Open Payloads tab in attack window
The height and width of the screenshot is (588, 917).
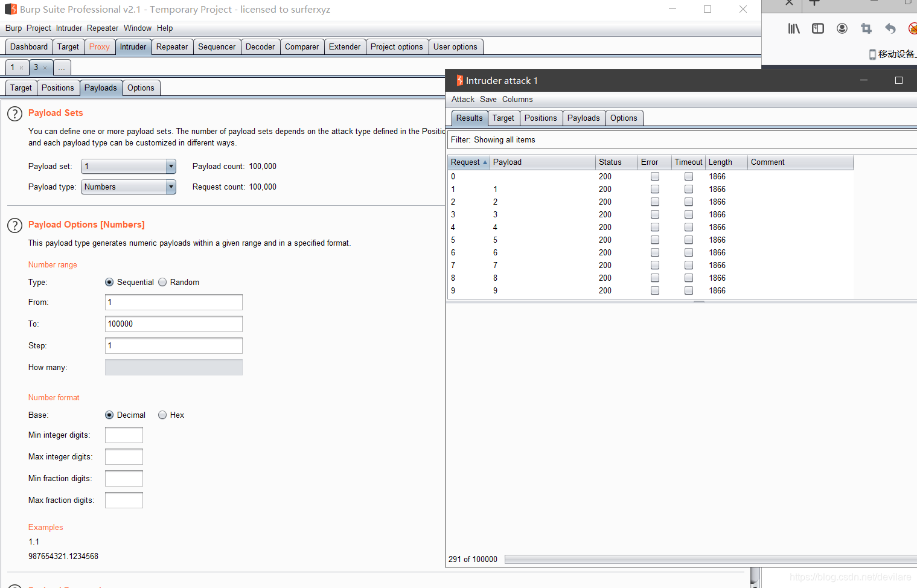(584, 118)
